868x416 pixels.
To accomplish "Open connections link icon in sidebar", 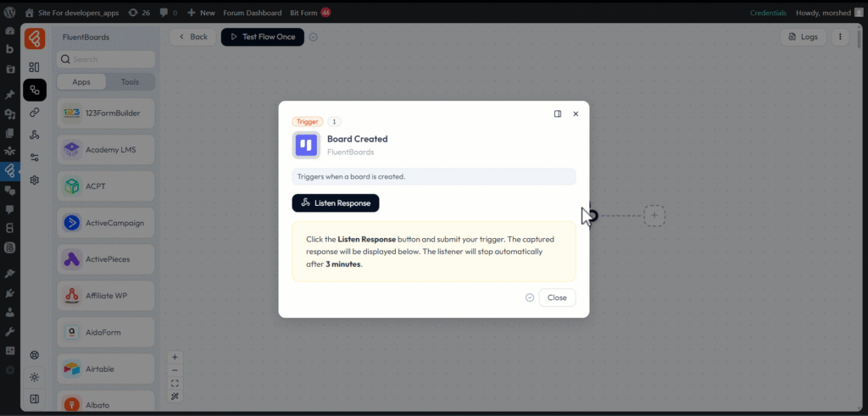I will [34, 113].
